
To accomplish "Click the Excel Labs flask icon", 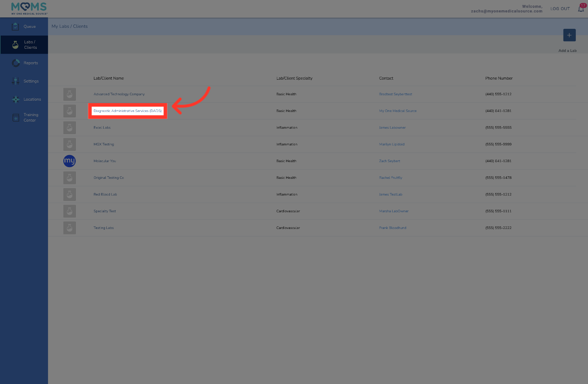I will pyautogui.click(x=69, y=128).
